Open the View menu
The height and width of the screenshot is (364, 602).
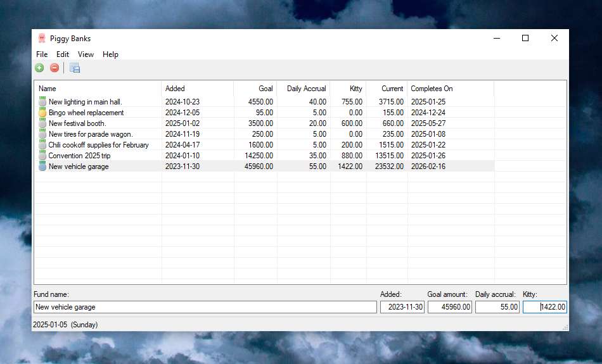(86, 54)
